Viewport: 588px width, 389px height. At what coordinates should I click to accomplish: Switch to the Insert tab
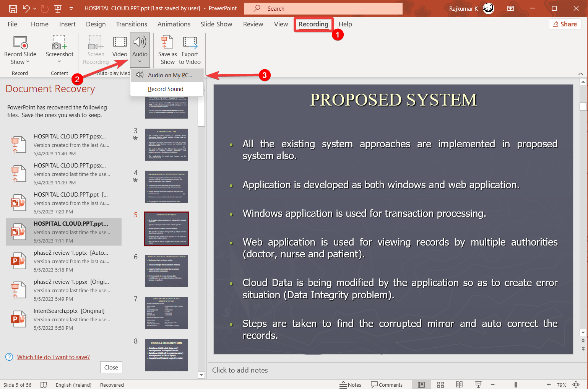pos(67,24)
